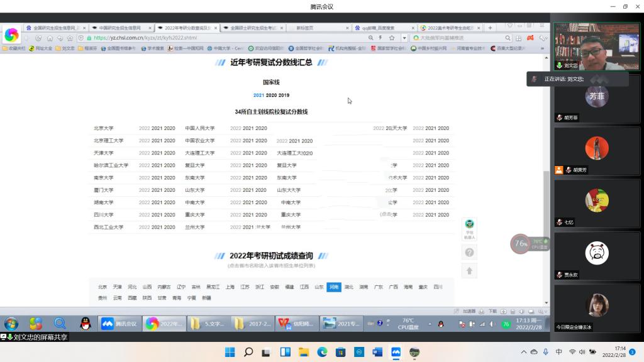Click the 76% CPU floating widget

tap(521, 244)
